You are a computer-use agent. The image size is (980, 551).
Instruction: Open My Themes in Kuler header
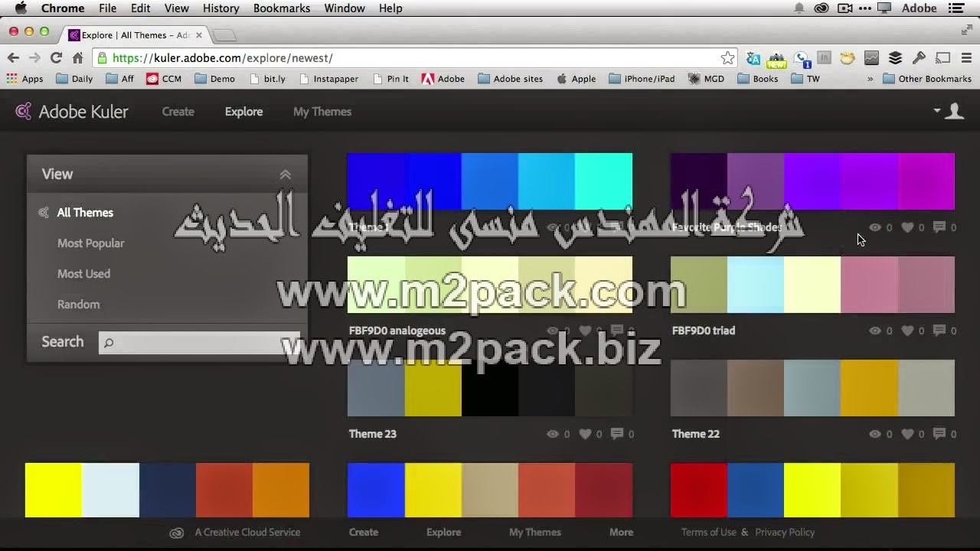pyautogui.click(x=322, y=112)
